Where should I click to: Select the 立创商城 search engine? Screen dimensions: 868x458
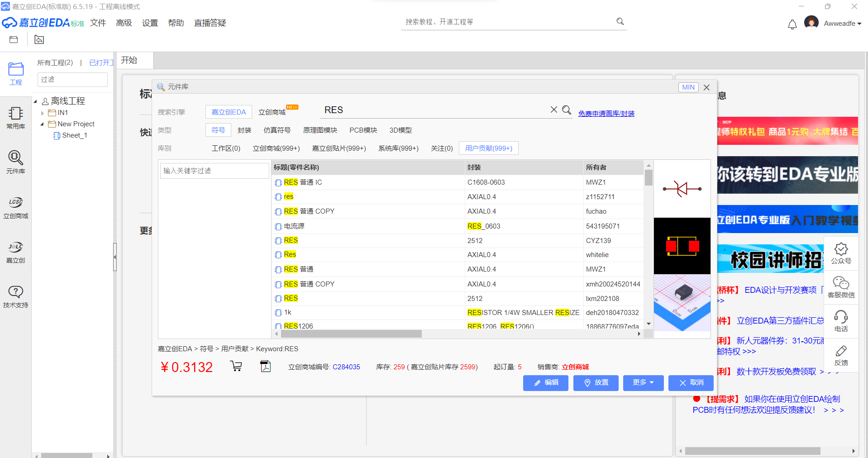coord(272,112)
